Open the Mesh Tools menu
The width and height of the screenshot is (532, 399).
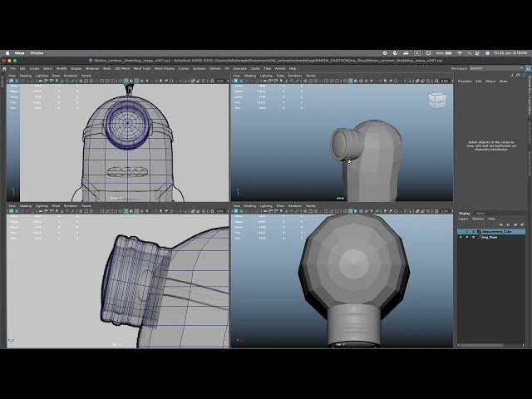pos(142,68)
